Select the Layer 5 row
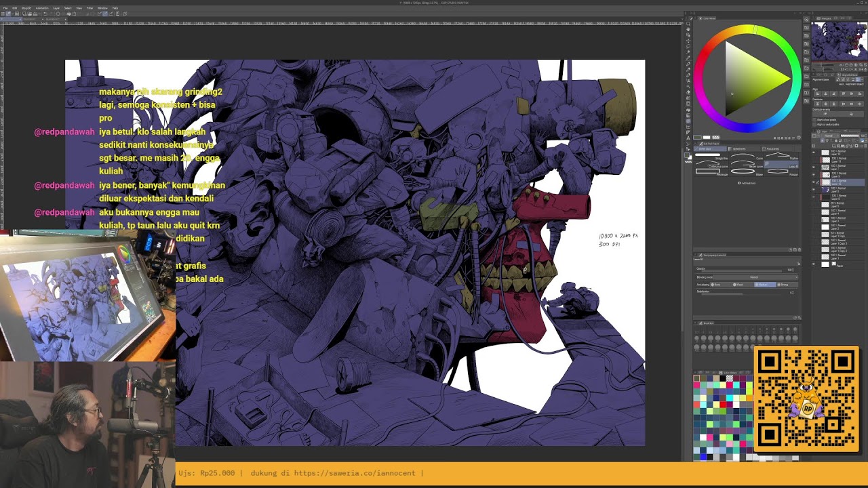This screenshot has height=488, width=868. click(838, 203)
